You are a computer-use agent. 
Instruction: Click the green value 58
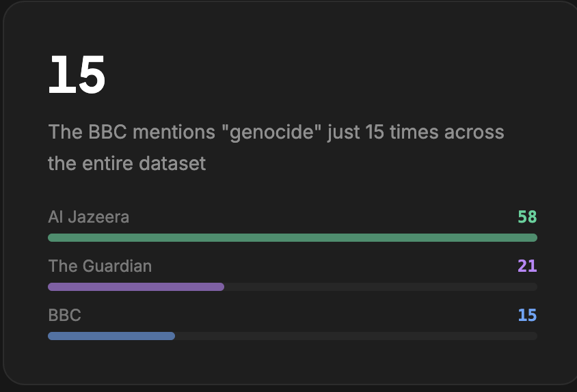click(527, 217)
